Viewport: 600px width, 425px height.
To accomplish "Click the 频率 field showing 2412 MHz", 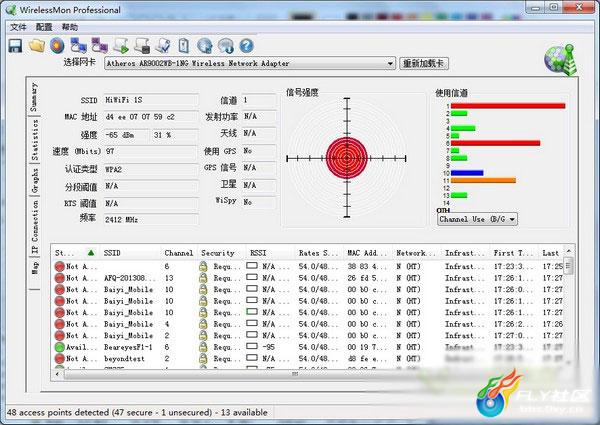I will pyautogui.click(x=151, y=220).
